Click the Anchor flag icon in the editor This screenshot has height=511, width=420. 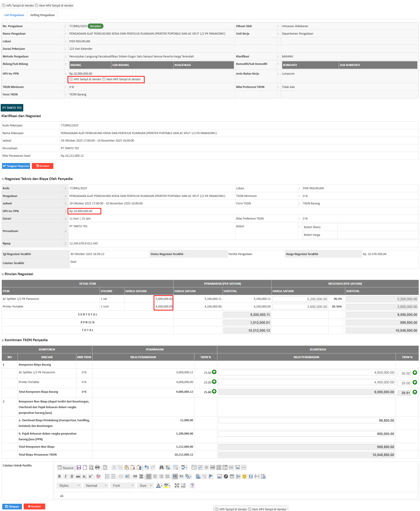[211, 476]
